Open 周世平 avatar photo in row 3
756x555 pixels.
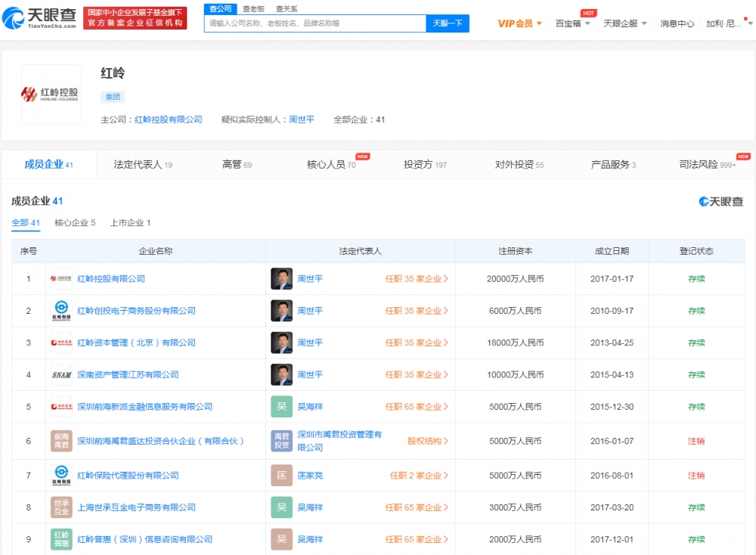[281, 343]
